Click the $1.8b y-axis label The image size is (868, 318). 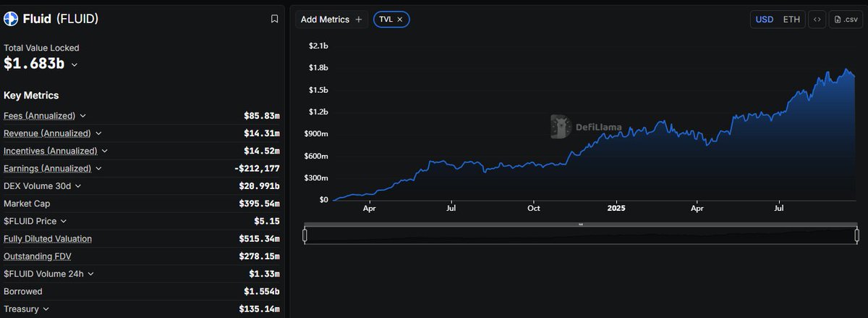(318, 67)
